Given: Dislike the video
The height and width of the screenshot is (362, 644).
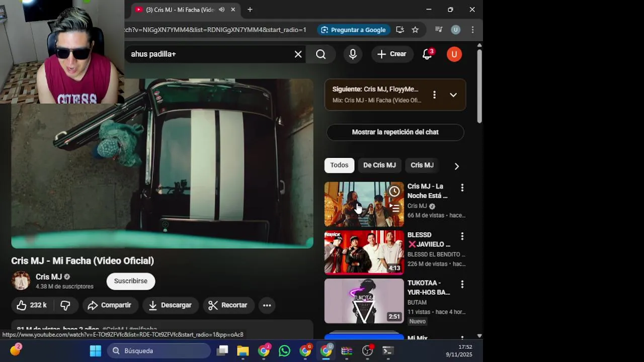Looking at the screenshot, I should click(x=65, y=305).
